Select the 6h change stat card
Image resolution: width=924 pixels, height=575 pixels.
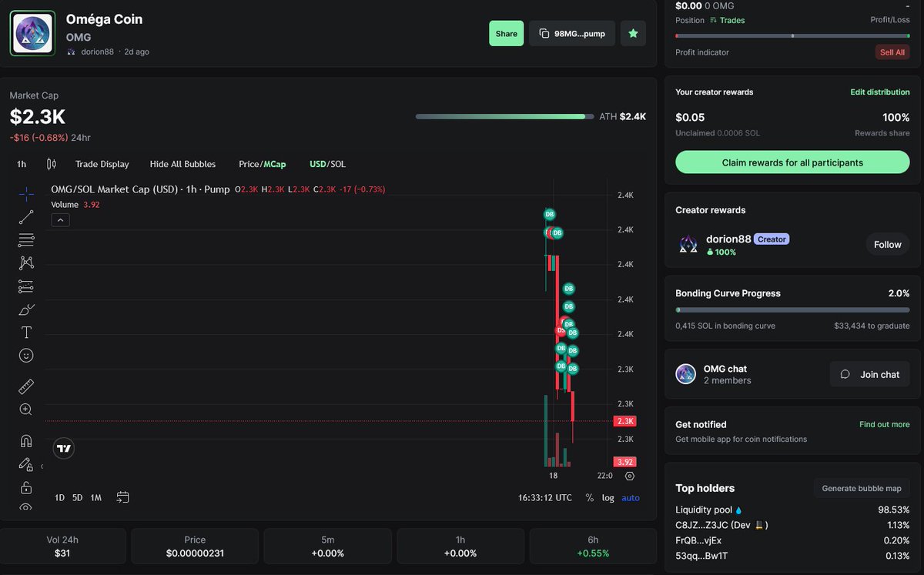click(593, 547)
